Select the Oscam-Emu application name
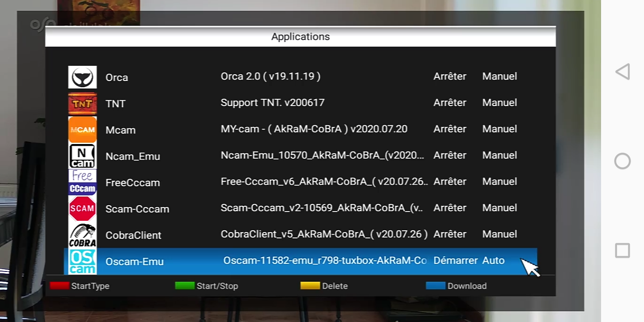 coord(135,262)
